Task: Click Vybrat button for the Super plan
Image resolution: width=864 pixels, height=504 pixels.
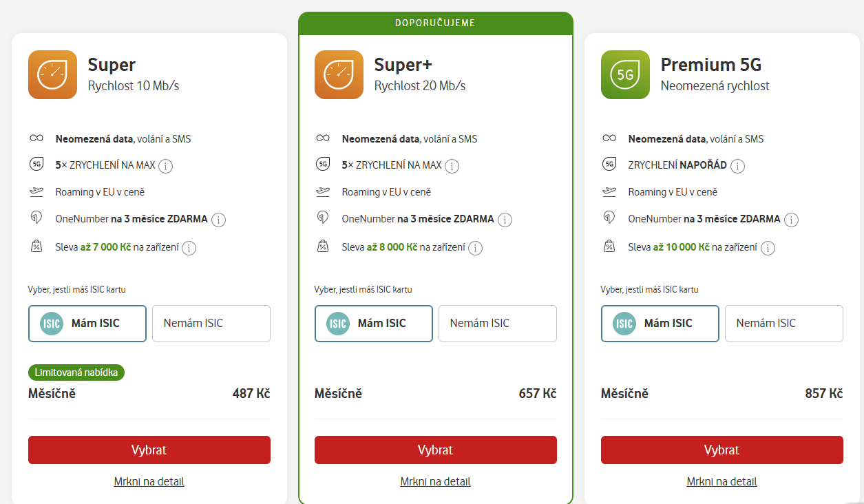Action: 149,450
